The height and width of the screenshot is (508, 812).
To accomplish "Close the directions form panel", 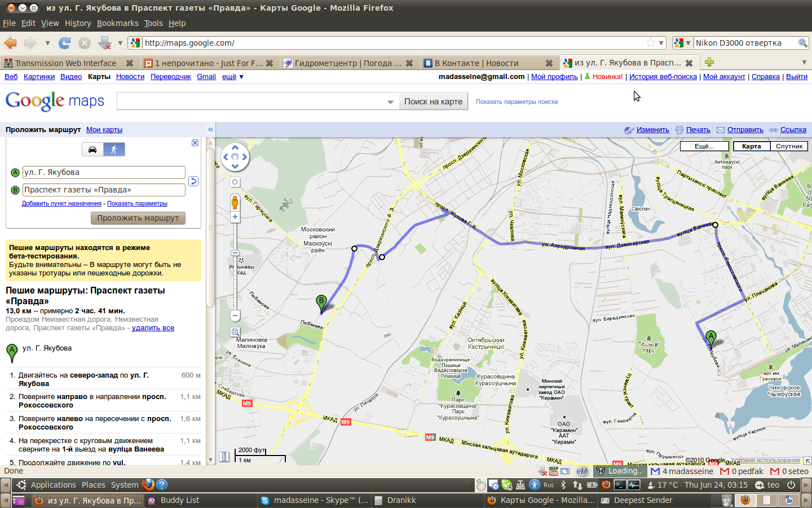I will 195,143.
